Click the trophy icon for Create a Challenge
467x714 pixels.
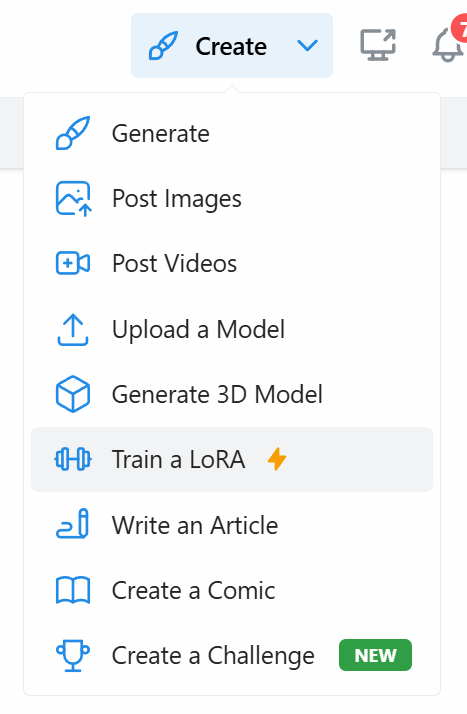coord(73,655)
